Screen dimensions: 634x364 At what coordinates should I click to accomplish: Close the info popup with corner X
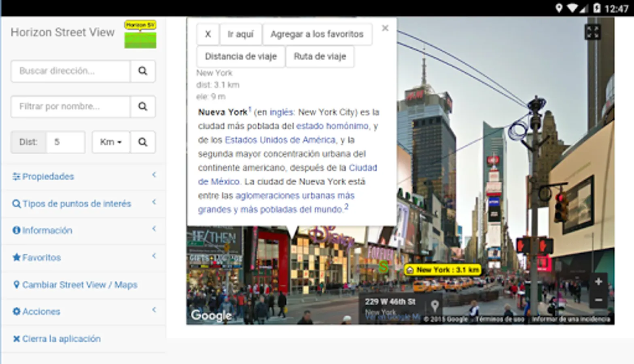coord(385,28)
